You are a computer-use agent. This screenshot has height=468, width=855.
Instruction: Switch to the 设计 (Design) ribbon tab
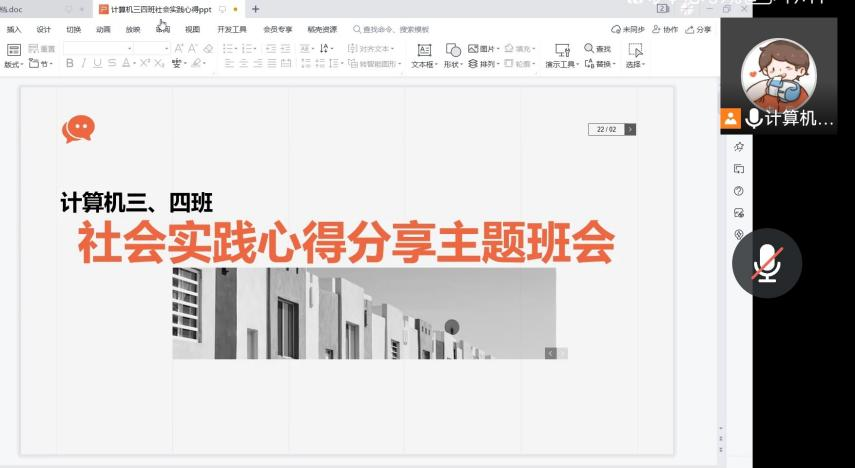44,29
